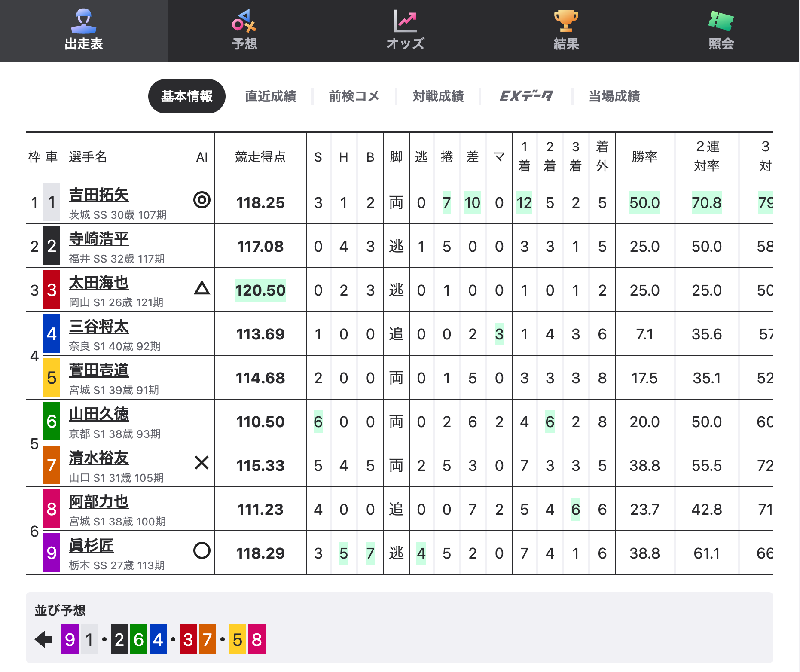Click the pink 8 badge in 並び予想
This screenshot has width=800, height=672.
[x=257, y=639]
